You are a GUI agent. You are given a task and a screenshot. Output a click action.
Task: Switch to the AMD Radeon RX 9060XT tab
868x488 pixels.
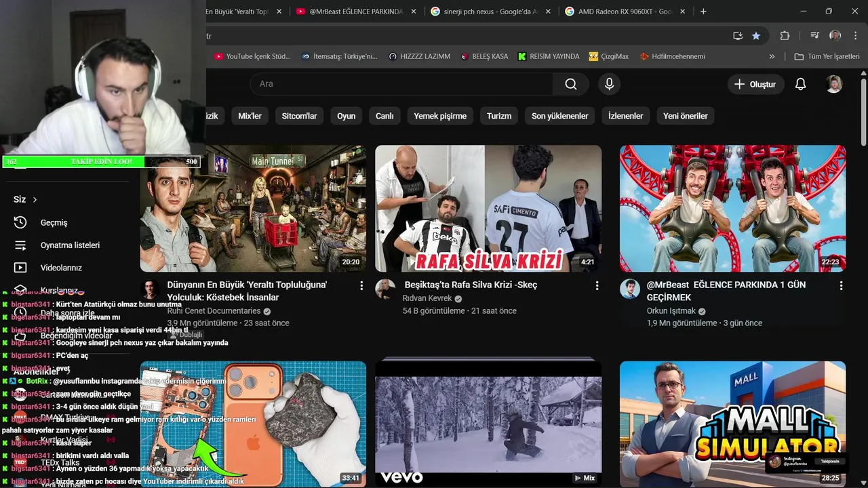coord(625,12)
